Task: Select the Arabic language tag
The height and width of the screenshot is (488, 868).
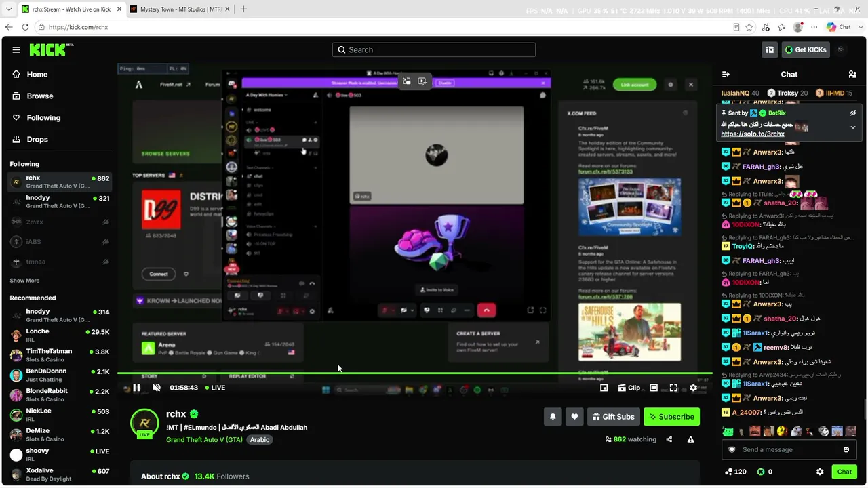Action: point(260,440)
